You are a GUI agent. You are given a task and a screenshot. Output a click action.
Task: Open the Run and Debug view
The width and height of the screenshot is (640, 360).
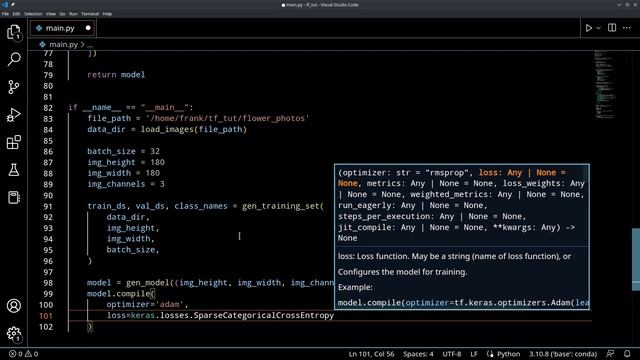pyautogui.click(x=14, y=115)
